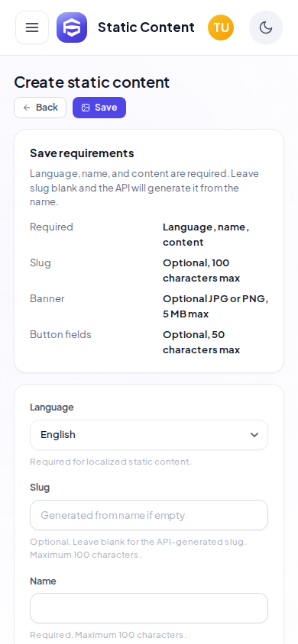This screenshot has height=644, width=298.
Task: Select the Save requirements card heading
Action: point(82,153)
